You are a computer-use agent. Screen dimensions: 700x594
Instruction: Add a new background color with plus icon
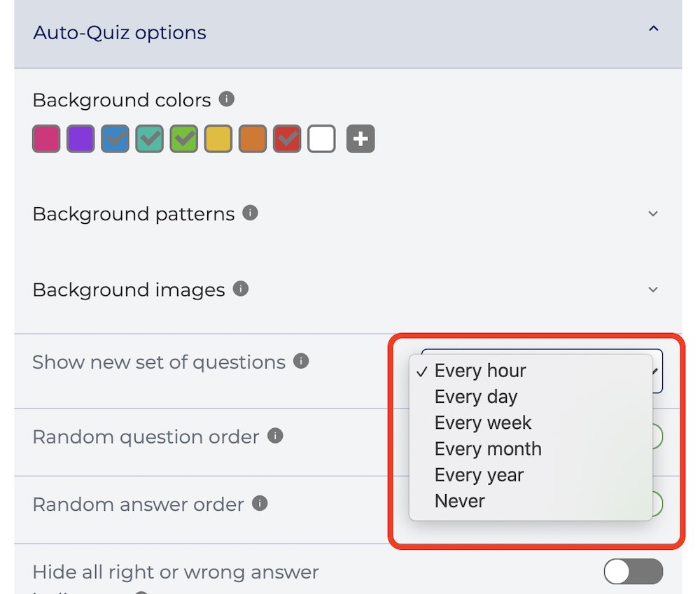360,139
